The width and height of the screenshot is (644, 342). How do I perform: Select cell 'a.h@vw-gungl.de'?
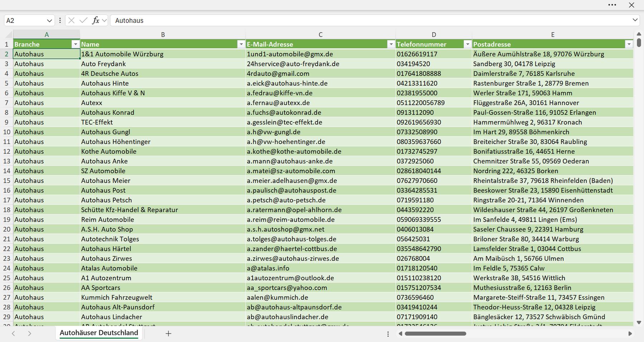[x=321, y=132]
